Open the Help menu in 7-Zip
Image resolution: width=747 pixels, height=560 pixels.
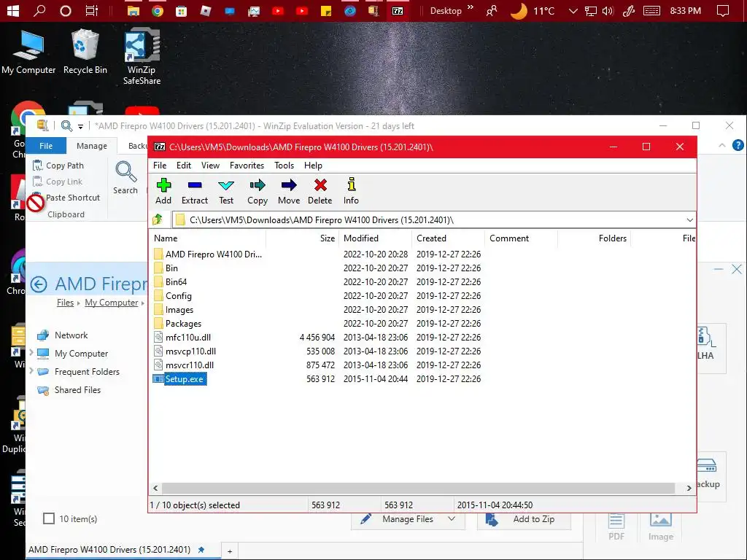313,166
